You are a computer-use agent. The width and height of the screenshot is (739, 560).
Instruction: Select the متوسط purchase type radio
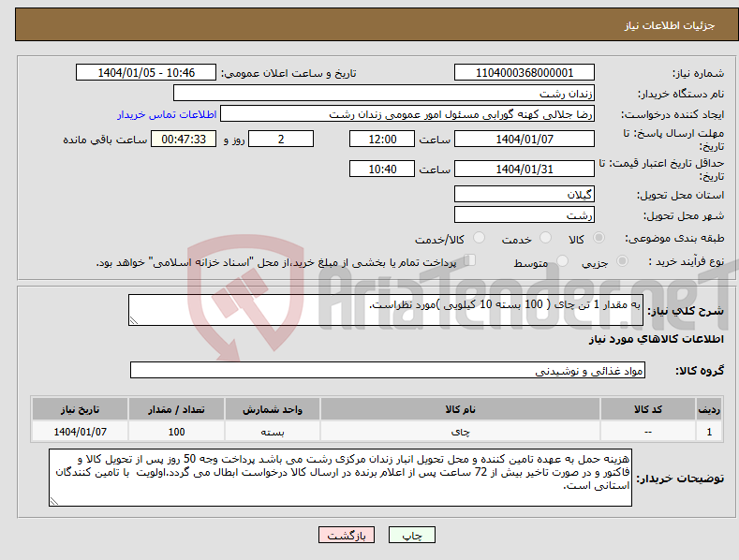coord(562,261)
